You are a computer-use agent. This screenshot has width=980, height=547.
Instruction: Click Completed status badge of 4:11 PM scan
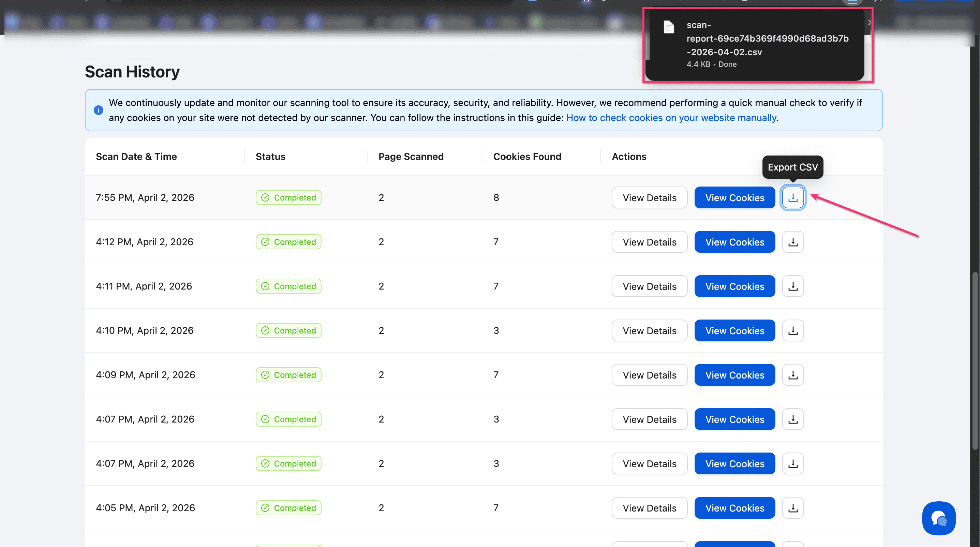click(x=288, y=286)
